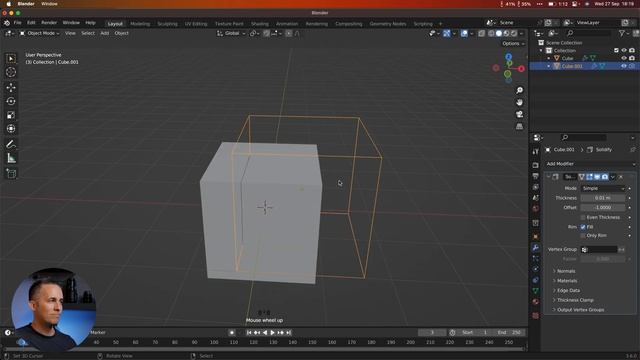This screenshot has width=640, height=360.
Task: Open the File menu
Action: pyautogui.click(x=18, y=23)
